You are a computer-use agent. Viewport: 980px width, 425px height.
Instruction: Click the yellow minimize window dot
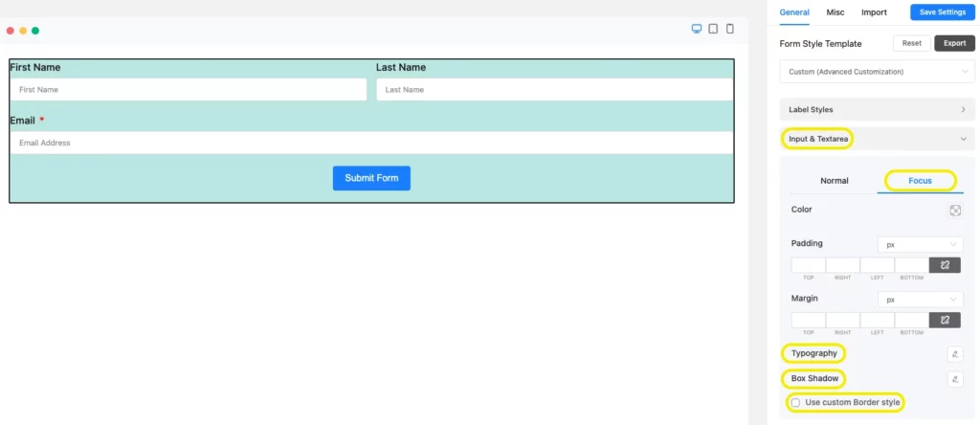click(23, 31)
